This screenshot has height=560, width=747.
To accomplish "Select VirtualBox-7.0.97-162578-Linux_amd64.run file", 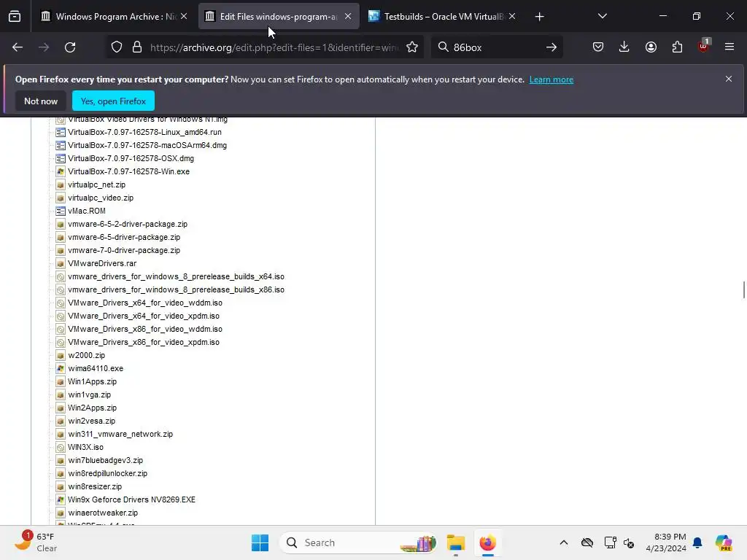I will point(145,132).
